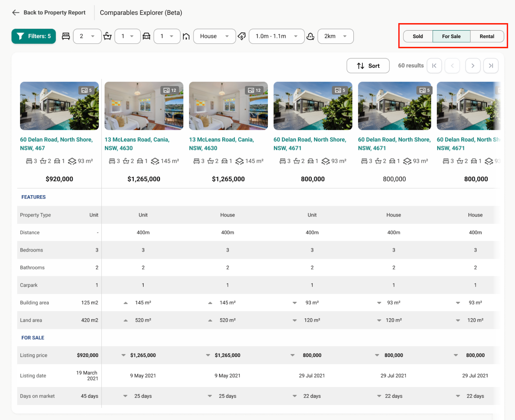Click the bed icon in filter bar
The image size is (515, 420).
tap(66, 36)
